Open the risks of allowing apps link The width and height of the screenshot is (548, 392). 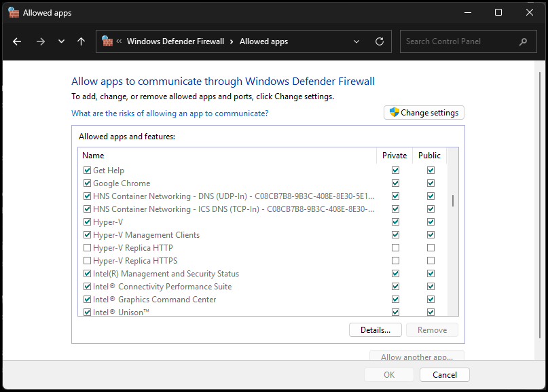pos(170,113)
